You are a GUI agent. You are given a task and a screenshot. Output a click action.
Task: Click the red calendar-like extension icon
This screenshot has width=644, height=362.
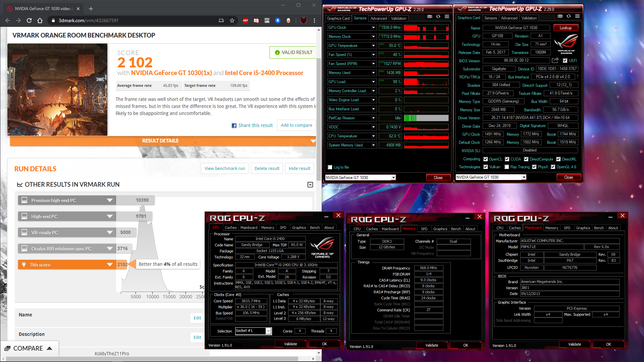click(256, 20)
